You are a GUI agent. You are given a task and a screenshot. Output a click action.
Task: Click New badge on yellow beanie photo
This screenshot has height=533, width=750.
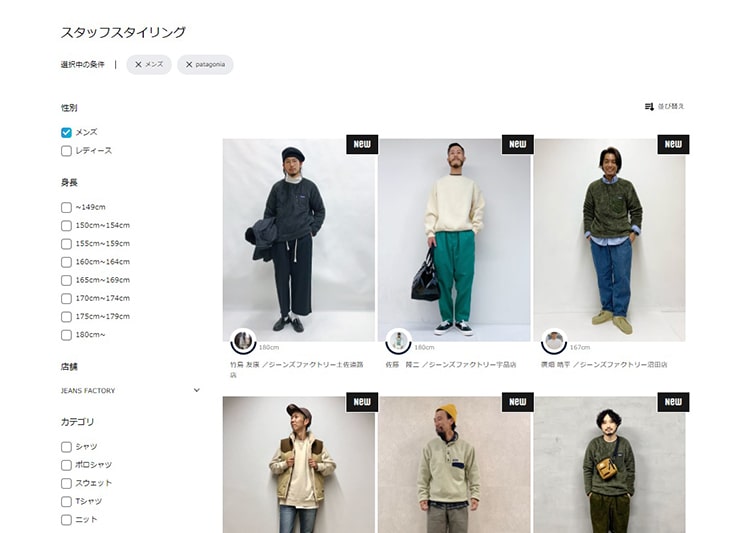point(518,402)
